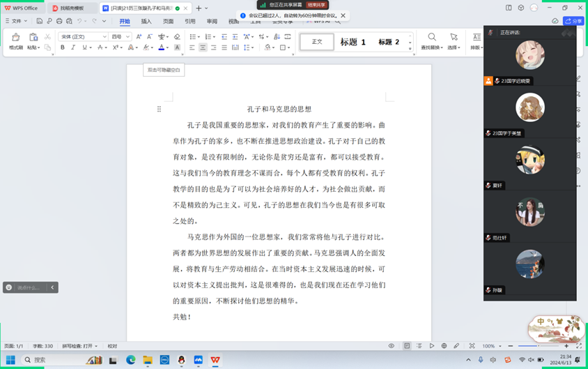588x369 pixels.
Task: Switch to page layout view in status bar
Action: pyautogui.click(x=407, y=346)
